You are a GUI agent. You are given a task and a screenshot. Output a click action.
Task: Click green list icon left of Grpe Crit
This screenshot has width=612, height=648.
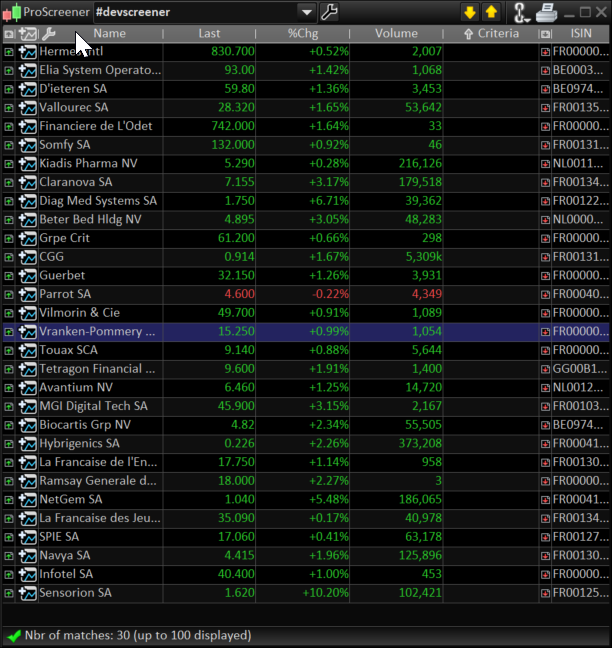click(9, 238)
